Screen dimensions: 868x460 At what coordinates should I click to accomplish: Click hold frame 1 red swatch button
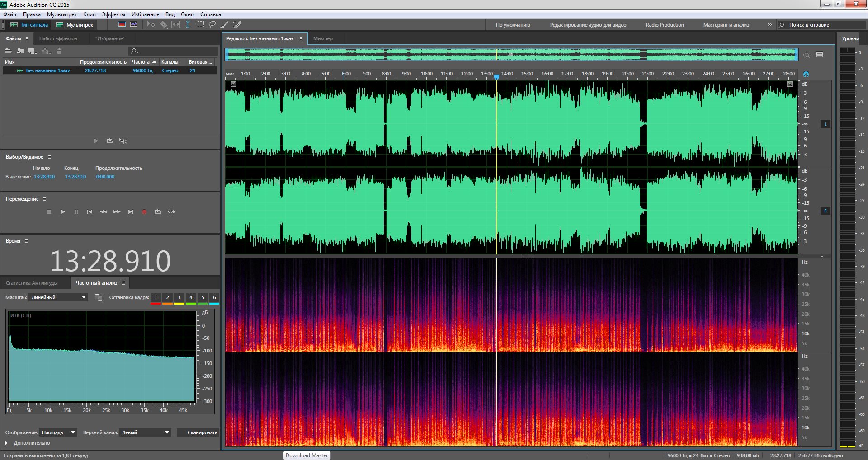[156, 298]
